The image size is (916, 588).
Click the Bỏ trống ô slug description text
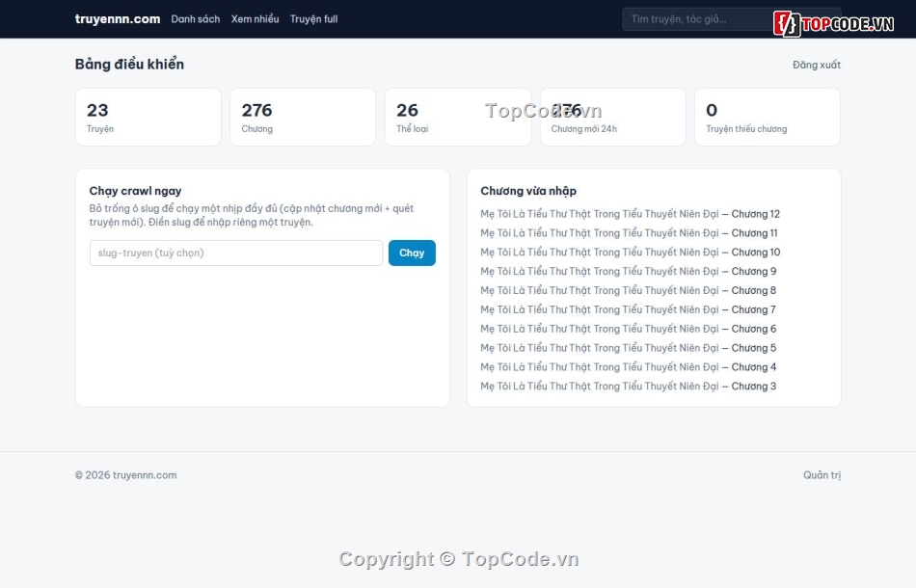[x=252, y=215]
